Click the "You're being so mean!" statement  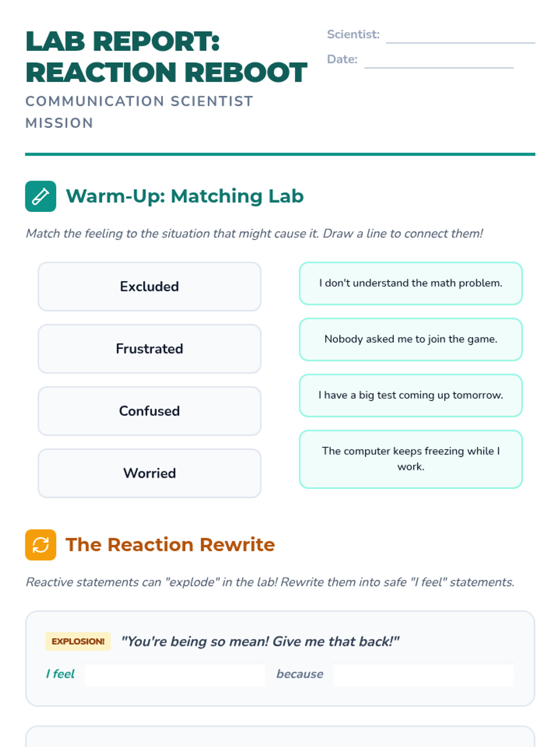(x=260, y=641)
